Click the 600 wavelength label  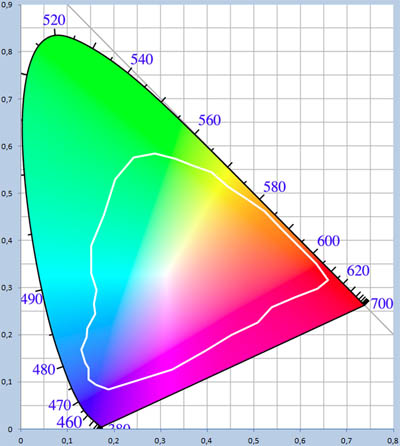328,241
